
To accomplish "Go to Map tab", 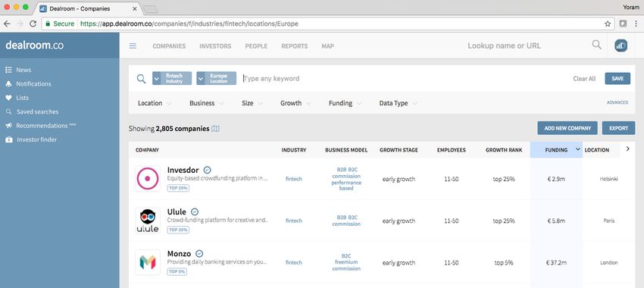I will pyautogui.click(x=328, y=46).
